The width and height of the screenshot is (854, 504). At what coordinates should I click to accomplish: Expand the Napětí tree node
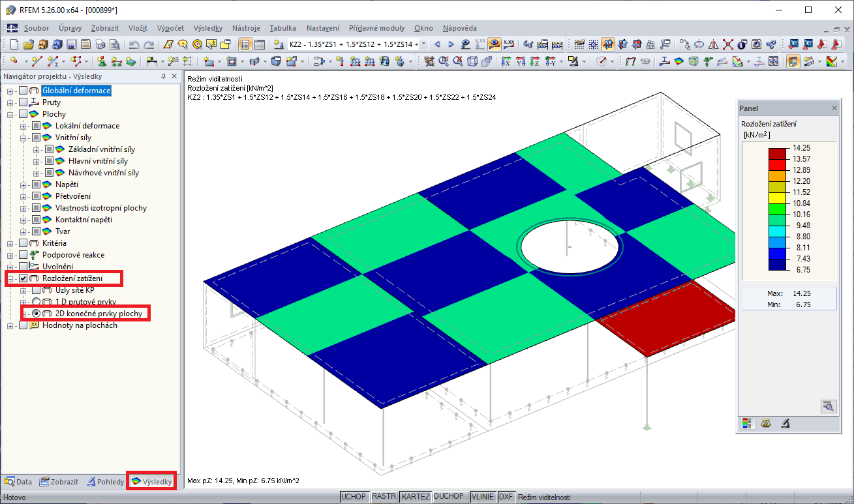coord(23,185)
